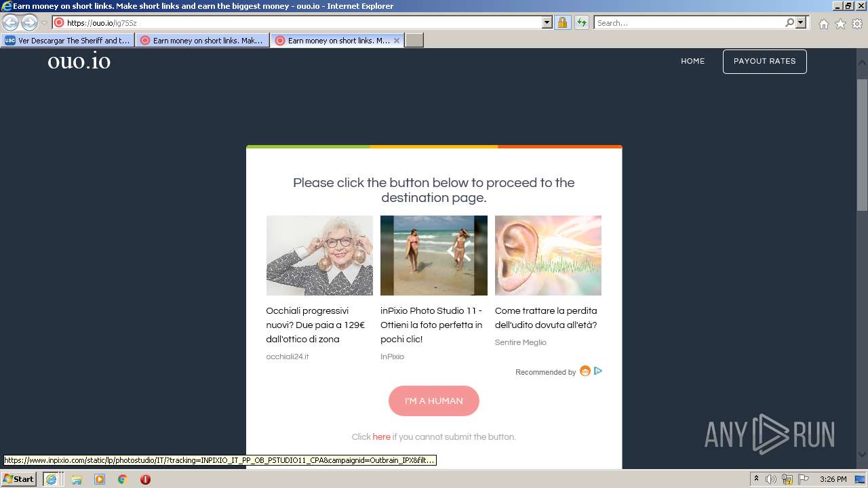Screen dimensions: 868x488
Task: Click the occhiali24.it source text
Action: (288, 357)
